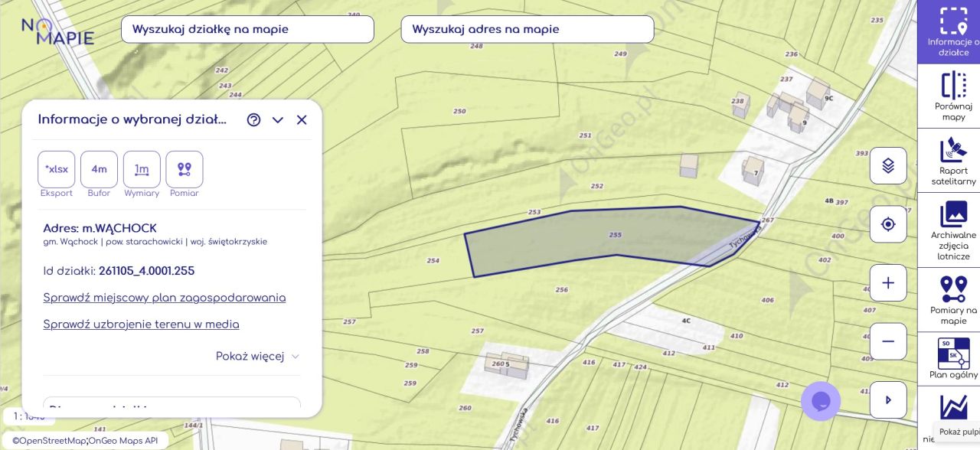Apply the 4m Bufor tool
The image size is (980, 450).
[x=98, y=169]
